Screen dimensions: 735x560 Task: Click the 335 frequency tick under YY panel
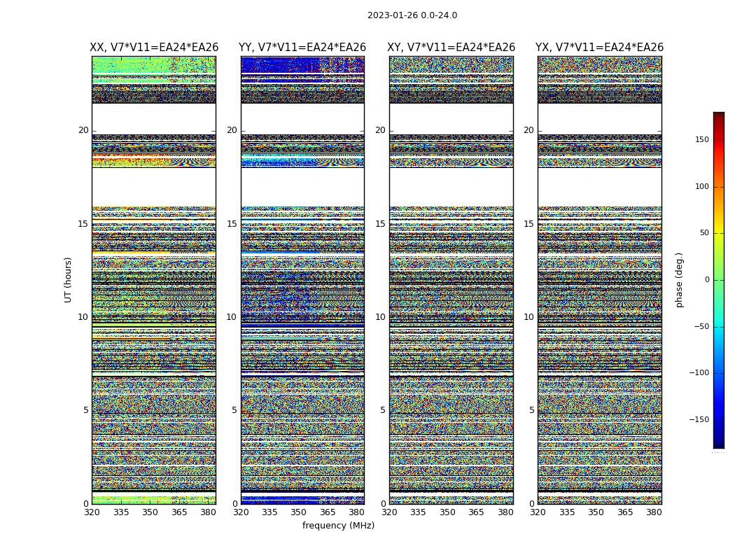pos(269,512)
